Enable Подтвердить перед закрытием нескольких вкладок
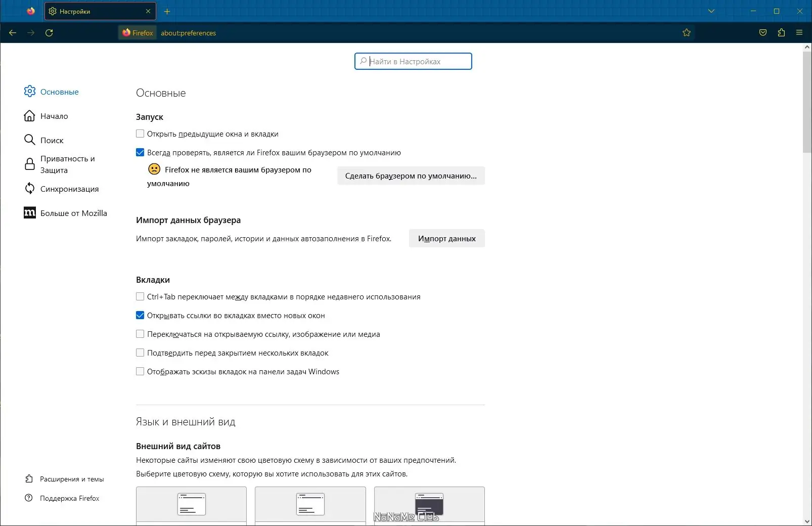Image resolution: width=812 pixels, height=526 pixels. (x=140, y=353)
